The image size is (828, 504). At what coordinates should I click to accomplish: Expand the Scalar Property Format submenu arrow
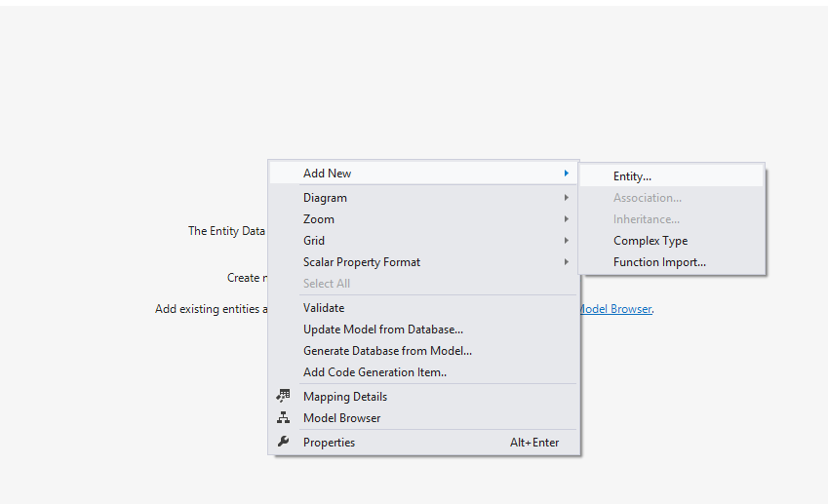point(566,262)
